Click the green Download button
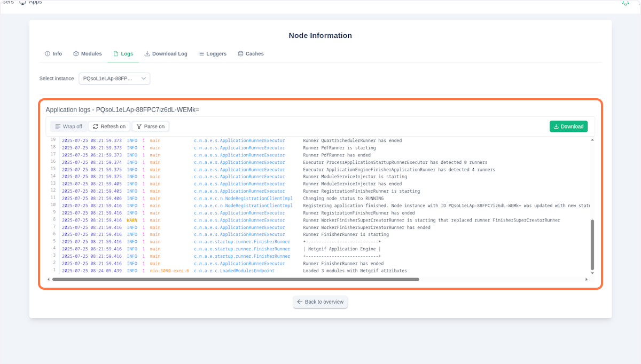Screen dimensions: 641x364 568,126
